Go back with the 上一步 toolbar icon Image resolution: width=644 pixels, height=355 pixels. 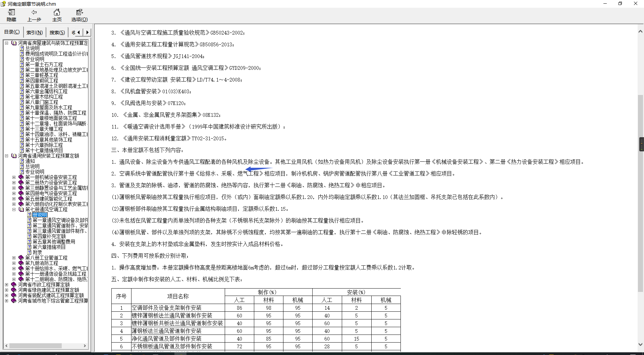(x=34, y=15)
